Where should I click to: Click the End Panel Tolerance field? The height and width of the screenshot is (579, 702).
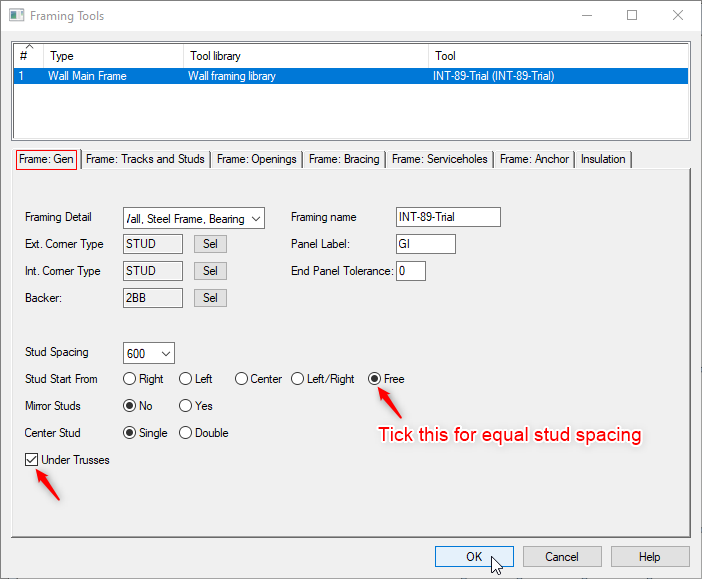tap(410, 271)
